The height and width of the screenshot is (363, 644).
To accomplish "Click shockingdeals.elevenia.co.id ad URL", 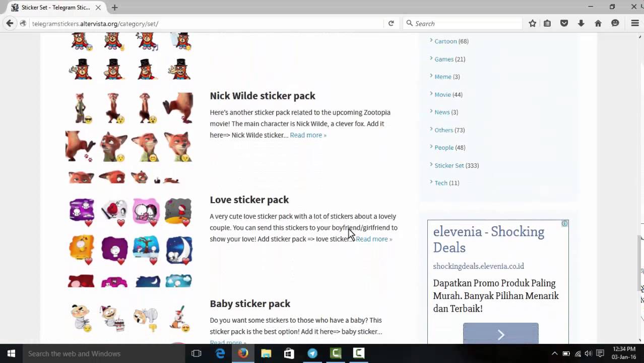I will [478, 266].
